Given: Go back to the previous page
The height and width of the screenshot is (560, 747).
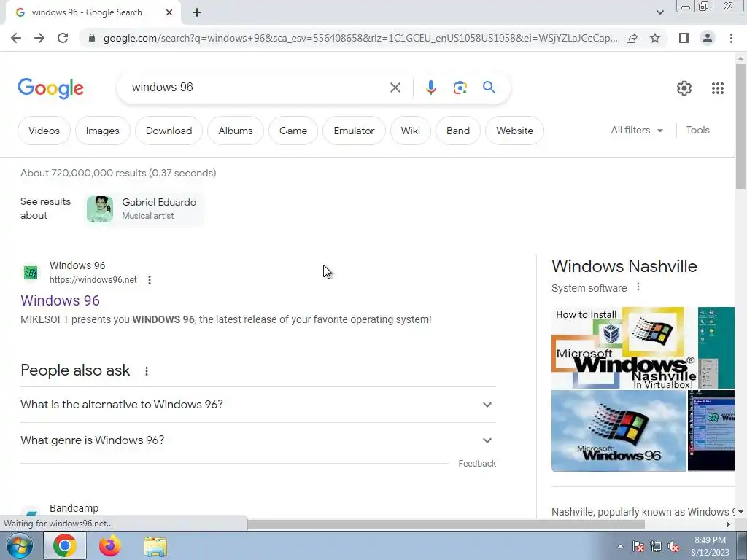Looking at the screenshot, I should (x=16, y=38).
